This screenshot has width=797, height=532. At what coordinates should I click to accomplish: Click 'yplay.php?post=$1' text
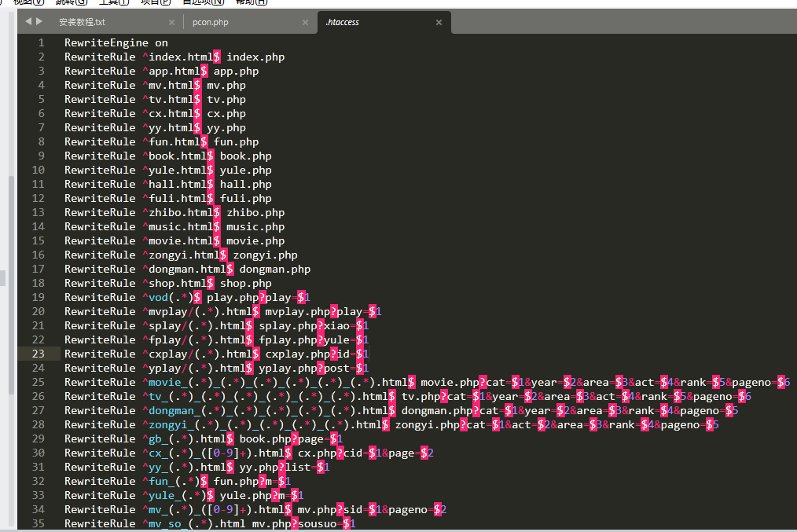pos(314,369)
